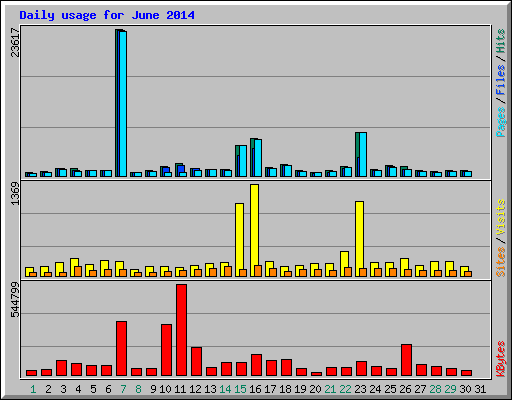This screenshot has width=512, height=400.
Task: Click day label 12 on the x-axis
Action: pyautogui.click(x=195, y=389)
